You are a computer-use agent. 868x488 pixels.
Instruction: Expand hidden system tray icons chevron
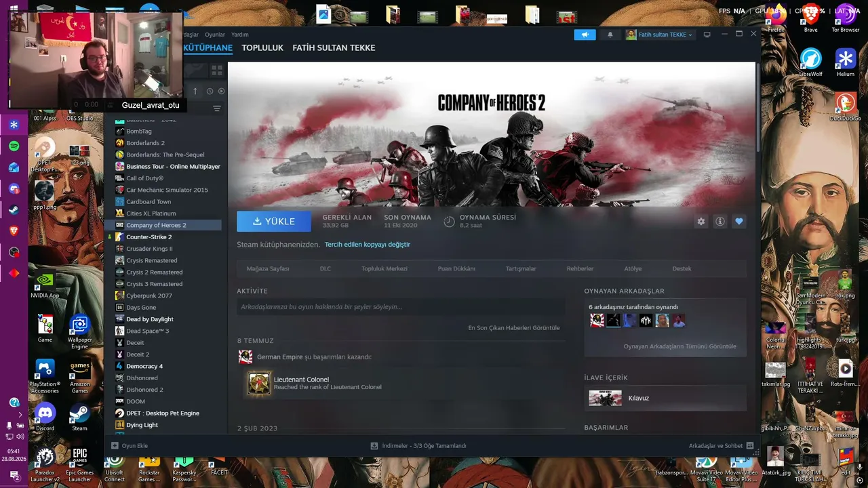20,413
